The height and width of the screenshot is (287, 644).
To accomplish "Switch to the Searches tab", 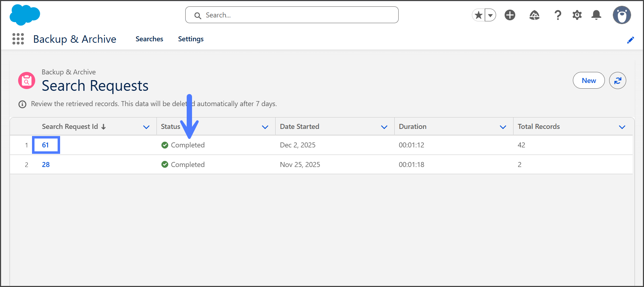I will click(x=149, y=39).
